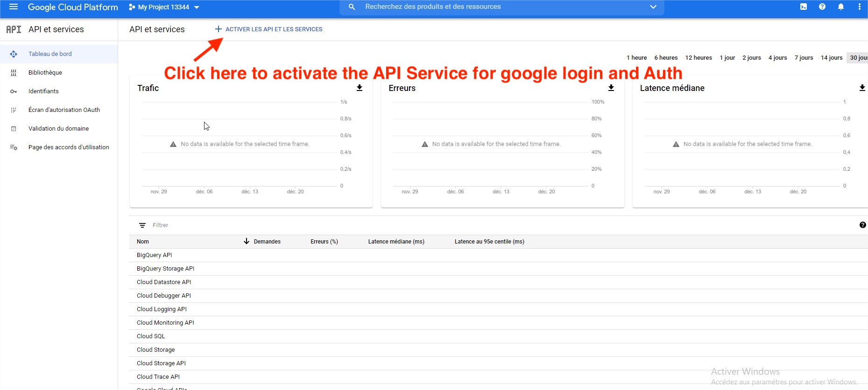Open Bibliothèque in sidebar
Viewport: 868px width, 390px height.
(59, 73)
